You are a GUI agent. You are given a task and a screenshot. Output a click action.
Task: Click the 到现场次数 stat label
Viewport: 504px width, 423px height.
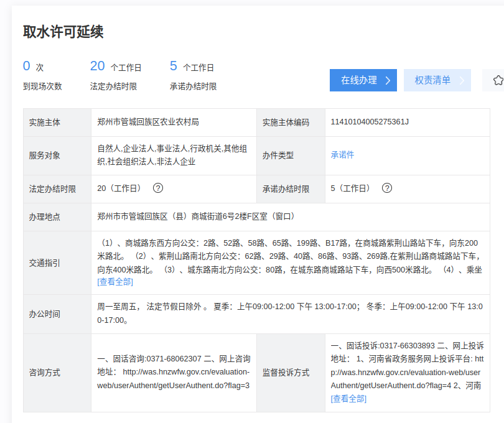click(x=42, y=86)
